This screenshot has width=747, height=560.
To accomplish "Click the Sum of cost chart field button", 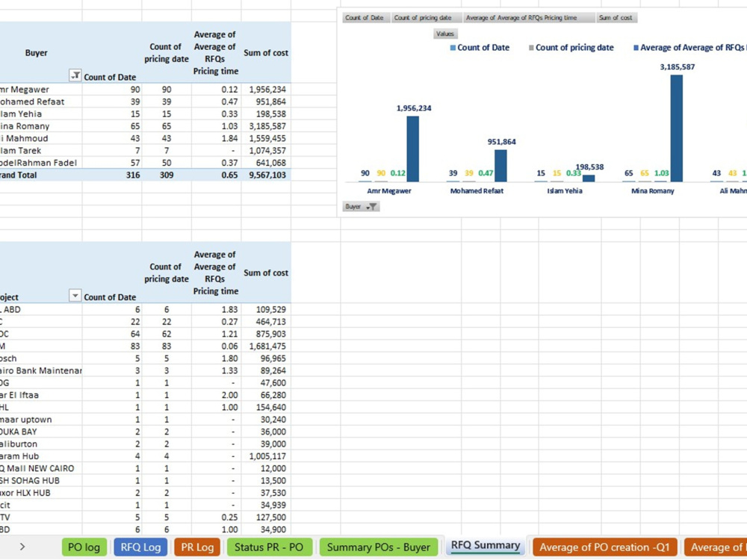I will [x=616, y=18].
